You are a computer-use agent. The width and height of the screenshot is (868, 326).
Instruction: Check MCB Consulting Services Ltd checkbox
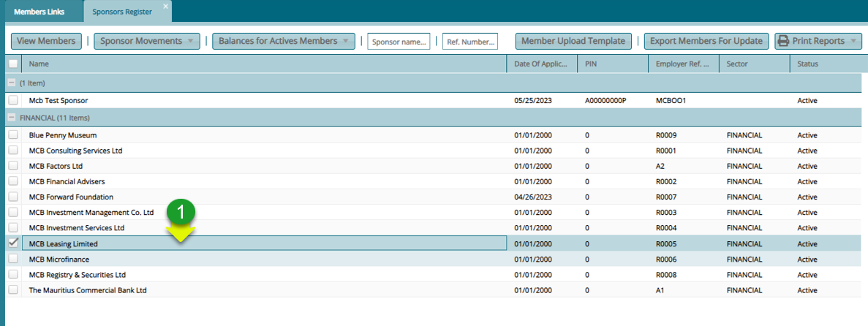click(13, 151)
